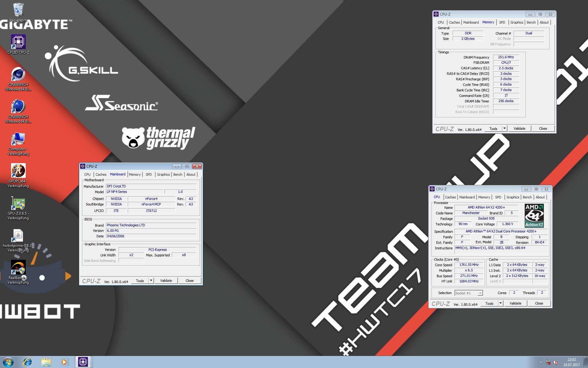
Task: Click Show Desktop strip at taskbar end
Action: [586, 362]
